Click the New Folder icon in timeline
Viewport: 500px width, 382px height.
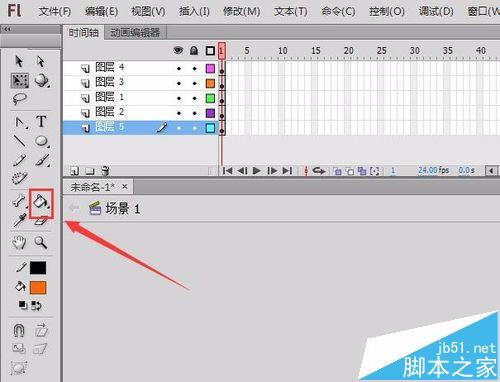point(90,171)
